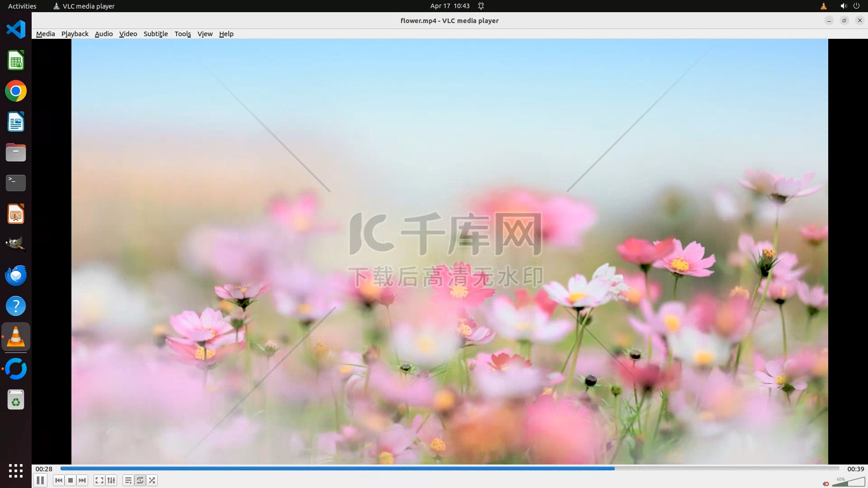This screenshot has width=868, height=488.
Task: Click the previous media button
Action: pyautogui.click(x=59, y=480)
